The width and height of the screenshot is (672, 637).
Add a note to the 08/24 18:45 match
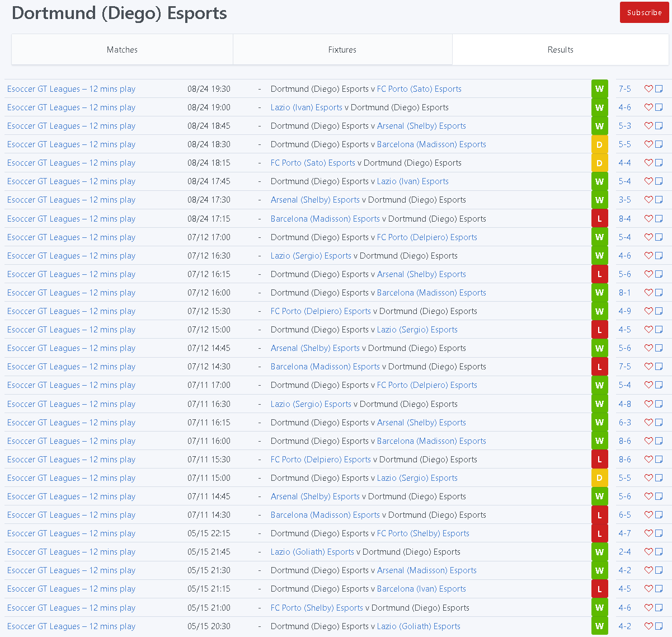pos(659,125)
